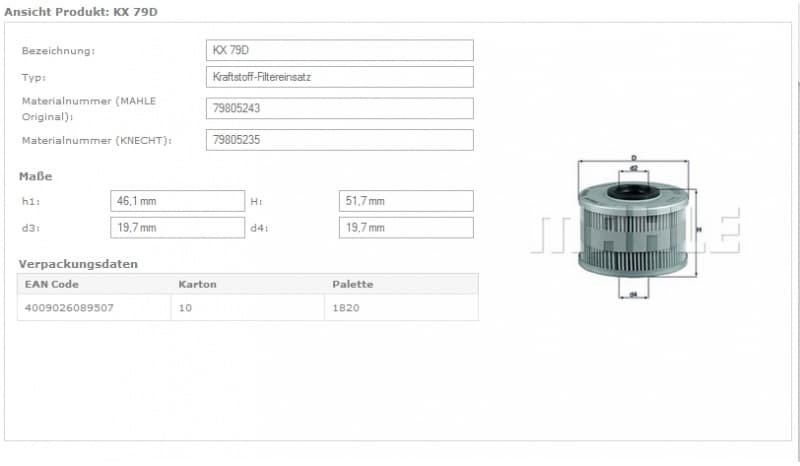
Task: Click the H: label beside 51,7 mm
Action: [x=256, y=202]
